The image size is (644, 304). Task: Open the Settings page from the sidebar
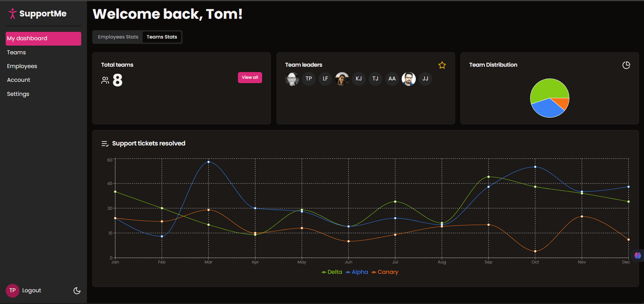point(18,94)
